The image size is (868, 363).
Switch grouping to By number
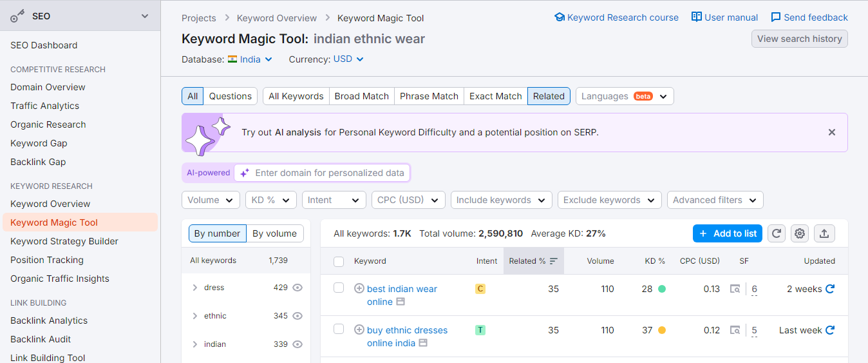point(217,233)
